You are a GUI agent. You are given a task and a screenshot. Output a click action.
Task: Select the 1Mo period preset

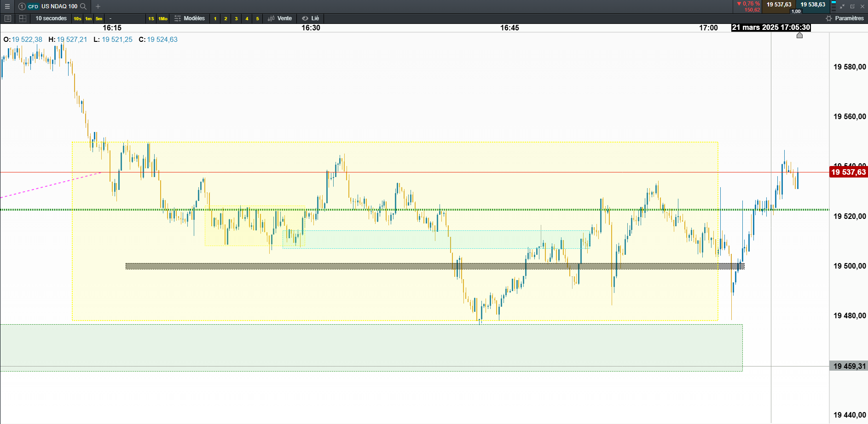(x=163, y=19)
